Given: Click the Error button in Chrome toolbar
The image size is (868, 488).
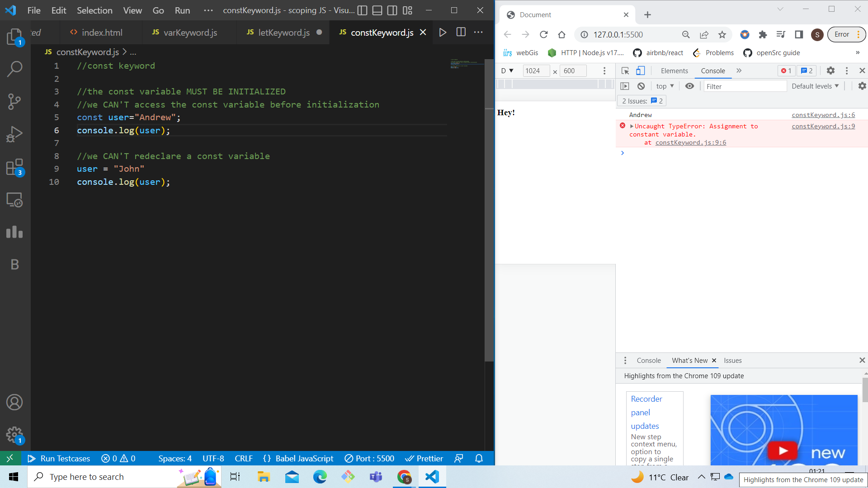Looking at the screenshot, I should coord(846,34).
